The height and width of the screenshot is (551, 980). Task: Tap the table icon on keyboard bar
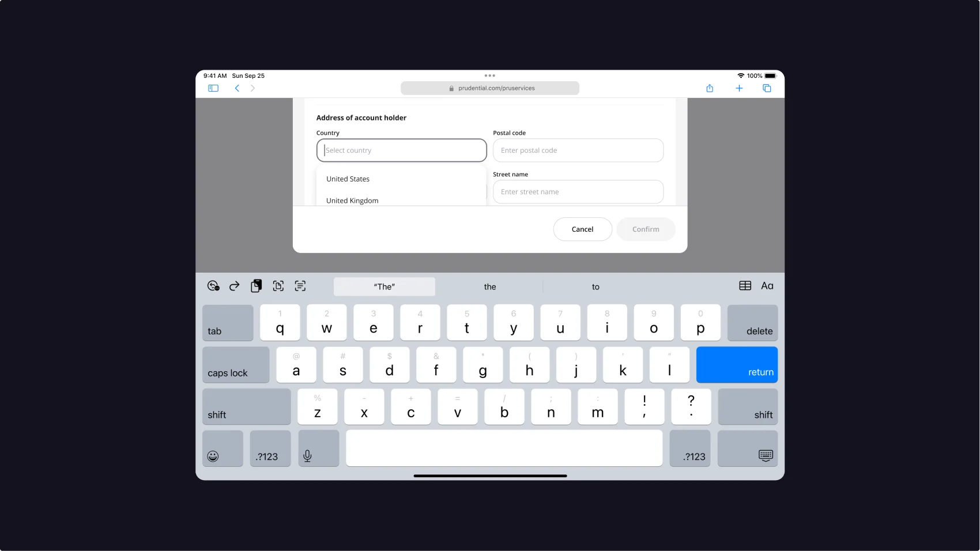pos(745,286)
